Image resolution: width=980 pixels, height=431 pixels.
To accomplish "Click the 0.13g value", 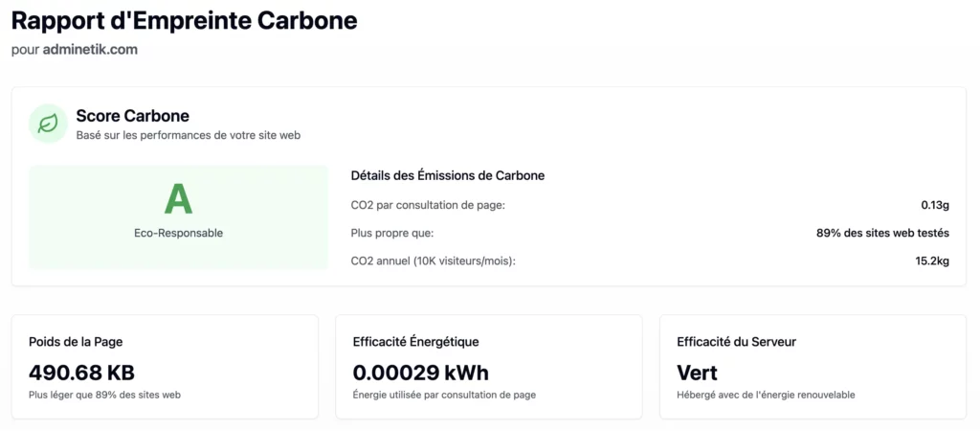I will [935, 205].
